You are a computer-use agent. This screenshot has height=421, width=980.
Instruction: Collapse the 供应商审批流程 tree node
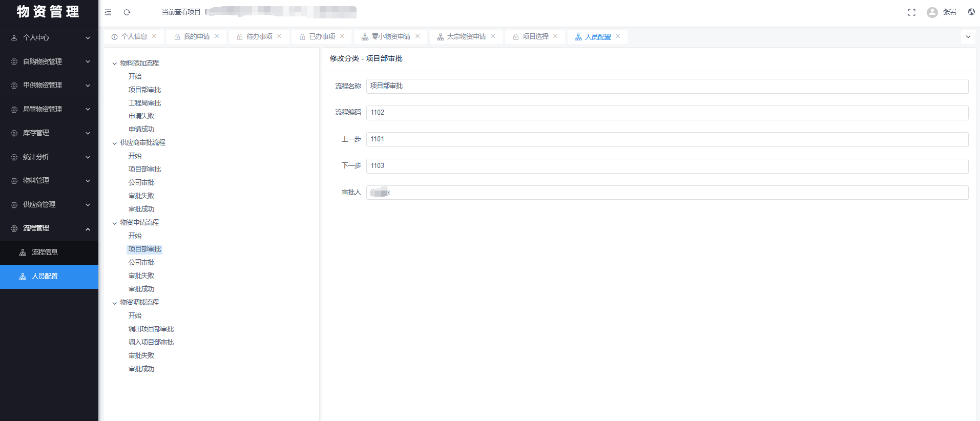(x=114, y=143)
